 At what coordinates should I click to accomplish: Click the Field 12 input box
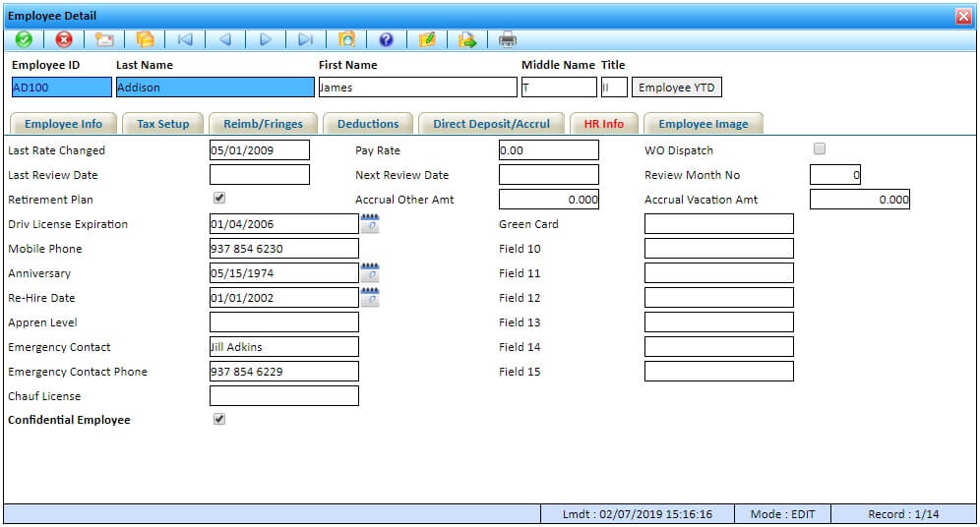[719, 297]
